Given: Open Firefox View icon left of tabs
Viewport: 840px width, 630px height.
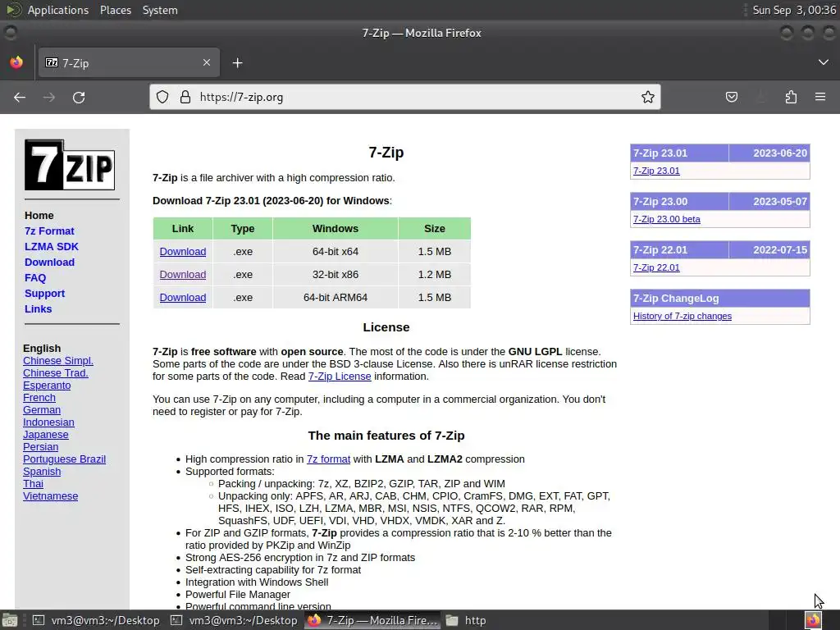Looking at the screenshot, I should click(x=16, y=62).
